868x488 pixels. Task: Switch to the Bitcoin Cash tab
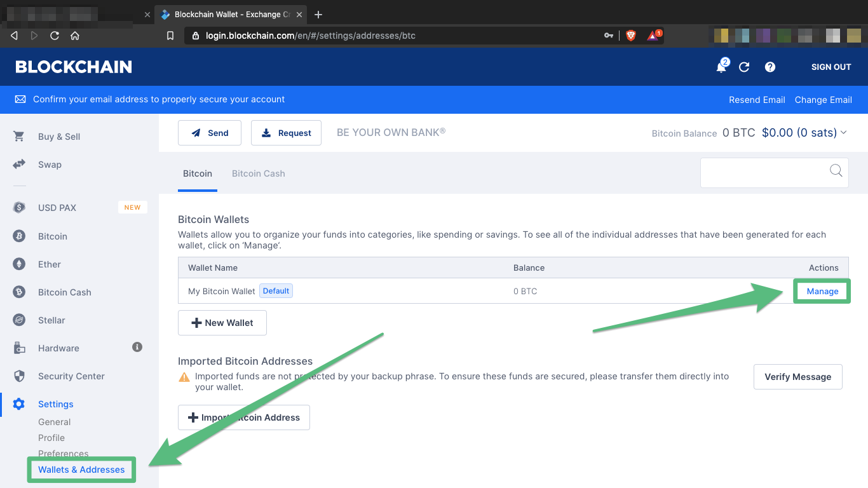click(258, 173)
